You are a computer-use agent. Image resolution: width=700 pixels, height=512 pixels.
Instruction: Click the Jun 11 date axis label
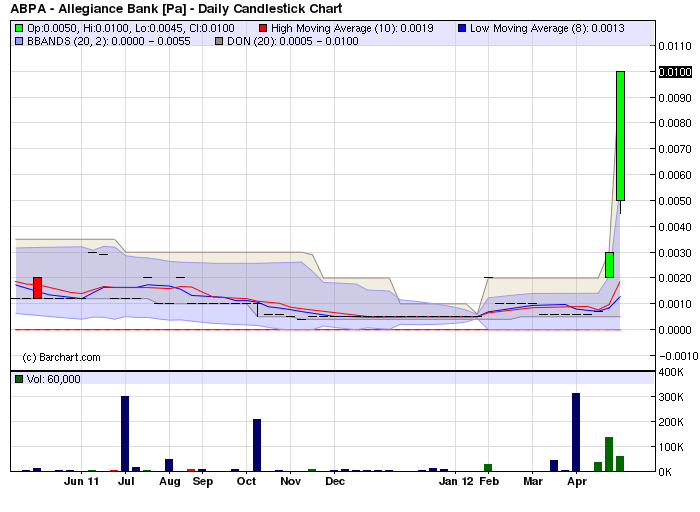point(81,482)
